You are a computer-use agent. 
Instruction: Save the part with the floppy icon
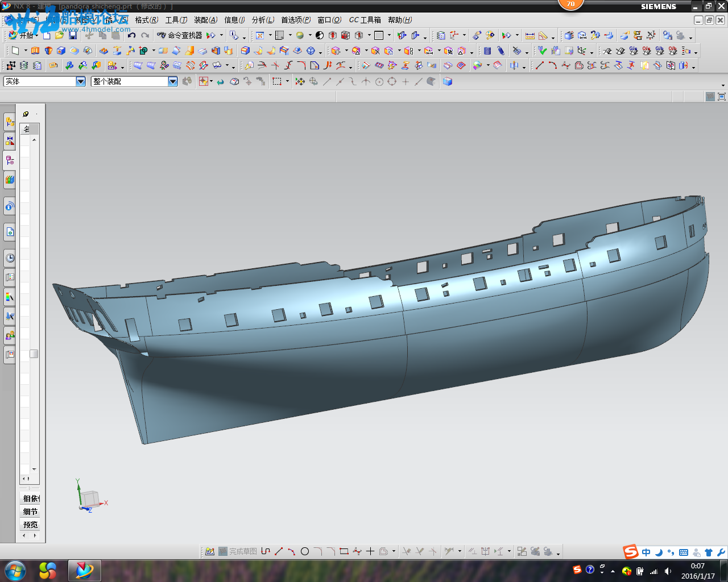pos(73,35)
